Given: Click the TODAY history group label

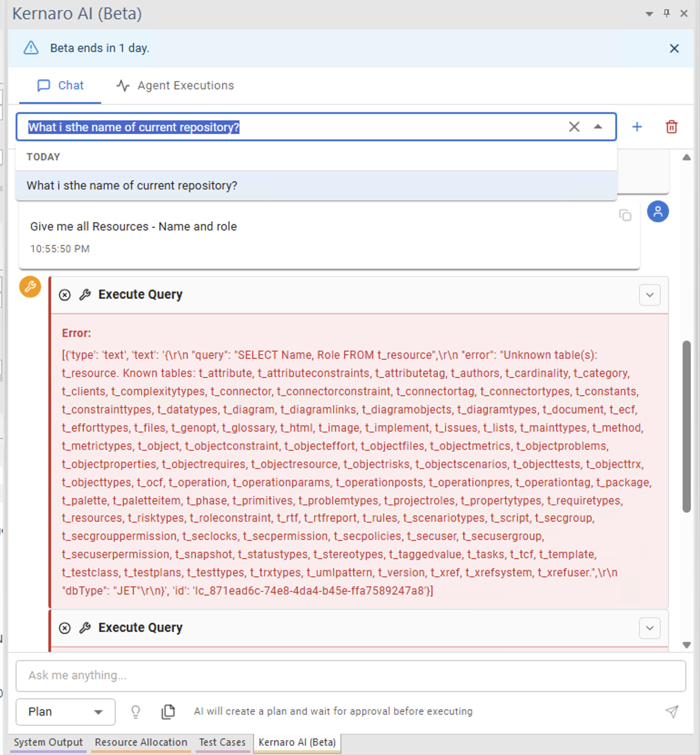Looking at the screenshot, I should (43, 157).
